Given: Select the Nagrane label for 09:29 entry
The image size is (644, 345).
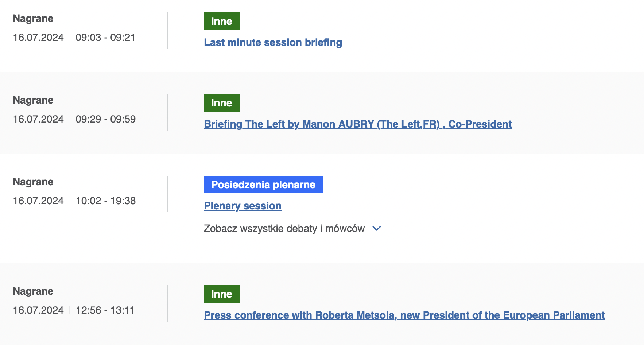Looking at the screenshot, I should (33, 100).
